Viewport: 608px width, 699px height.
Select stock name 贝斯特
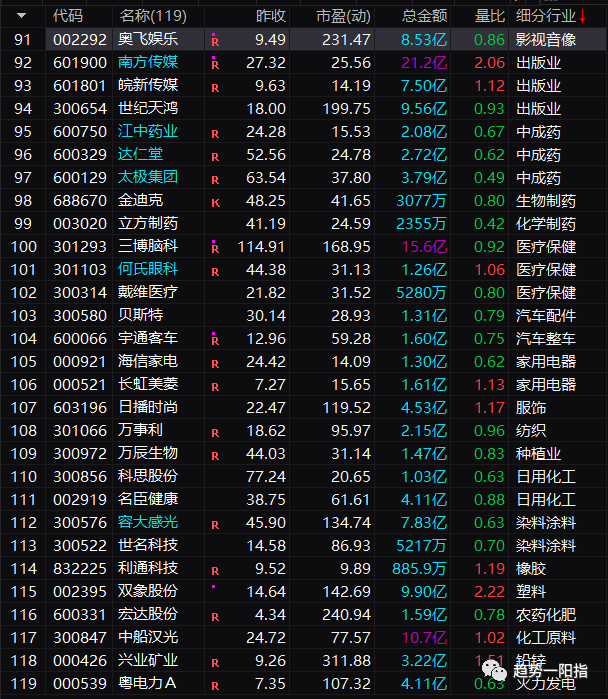point(140,315)
